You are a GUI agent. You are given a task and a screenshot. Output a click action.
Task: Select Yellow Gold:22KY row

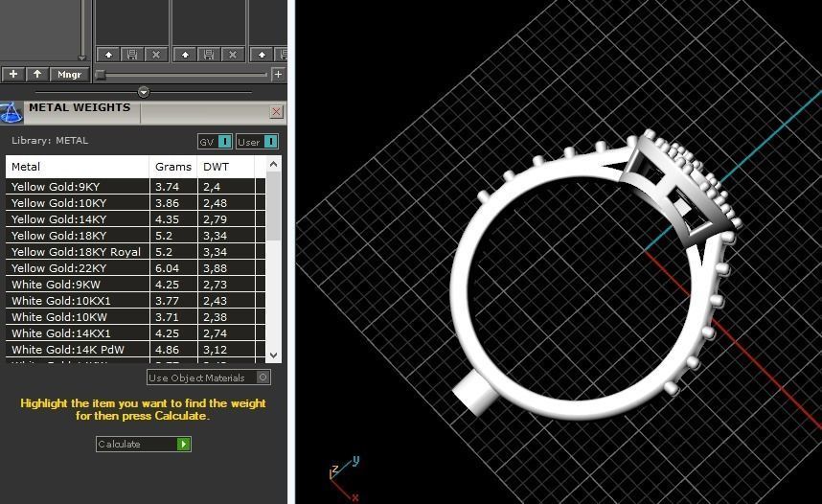click(136, 268)
